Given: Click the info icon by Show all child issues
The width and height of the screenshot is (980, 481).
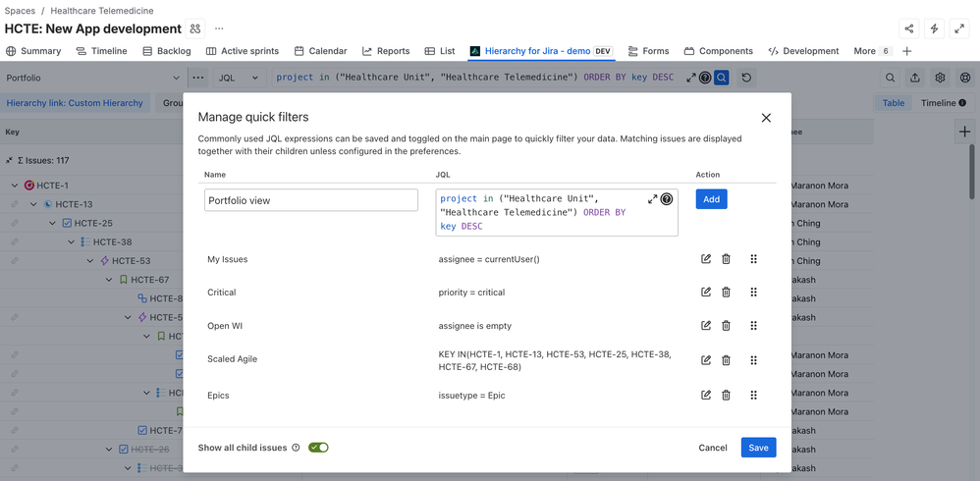Looking at the screenshot, I should (297, 448).
